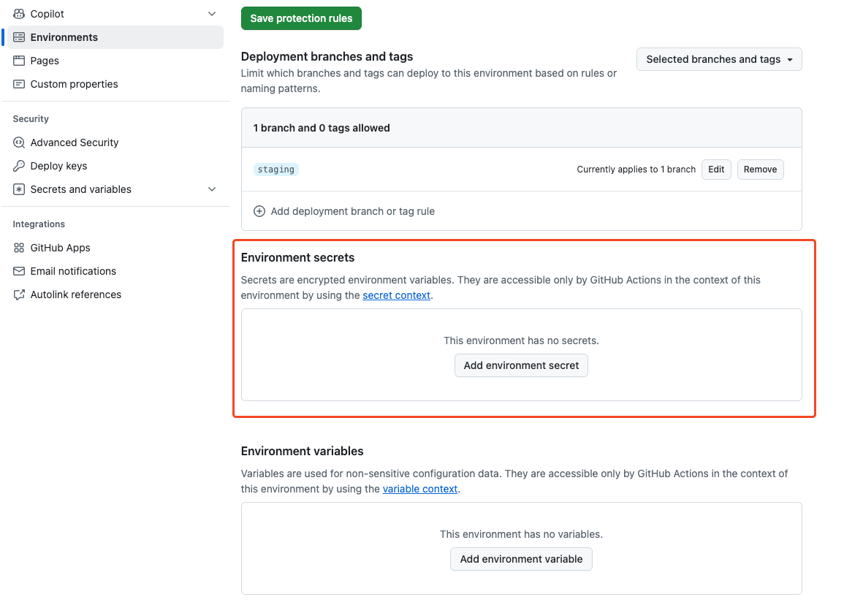Add environment secret
The height and width of the screenshot is (616, 844).
pyautogui.click(x=521, y=365)
